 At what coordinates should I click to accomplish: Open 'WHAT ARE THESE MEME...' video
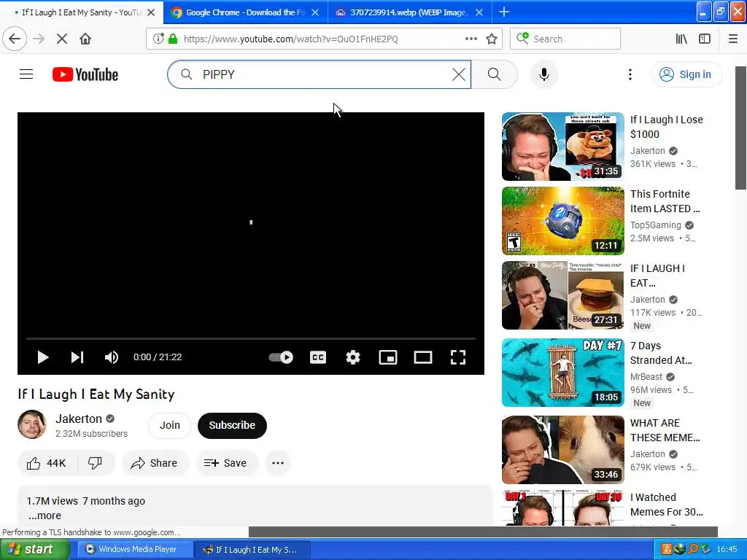click(562, 449)
